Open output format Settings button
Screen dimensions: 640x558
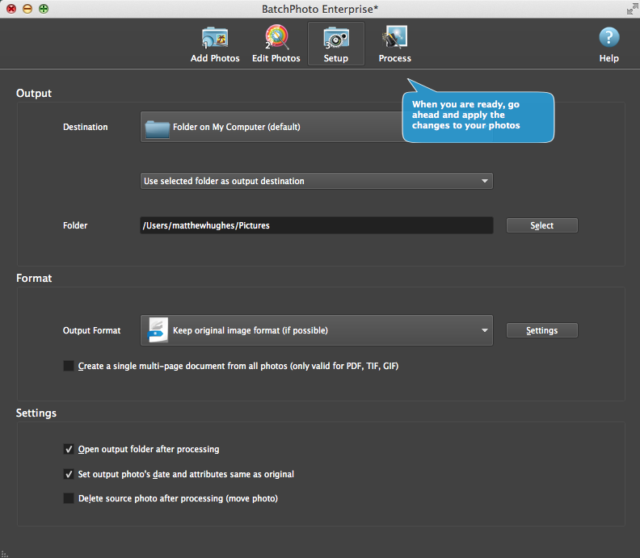541,330
